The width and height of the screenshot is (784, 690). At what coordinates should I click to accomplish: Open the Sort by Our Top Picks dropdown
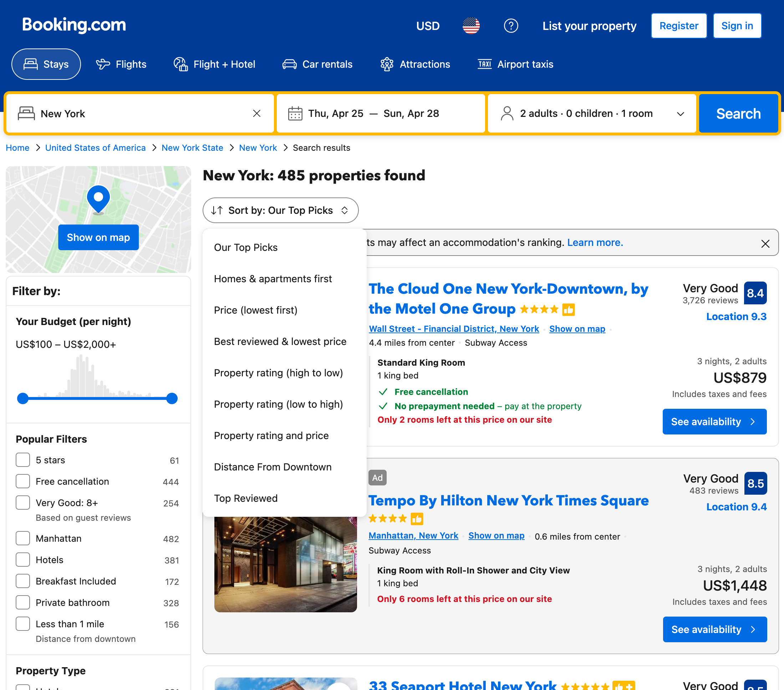[x=280, y=210]
